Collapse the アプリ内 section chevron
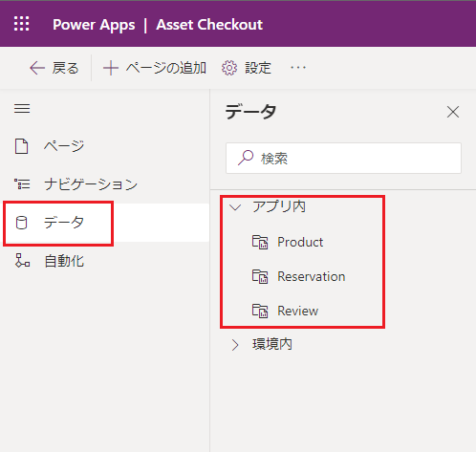476x452 pixels. coord(235,207)
